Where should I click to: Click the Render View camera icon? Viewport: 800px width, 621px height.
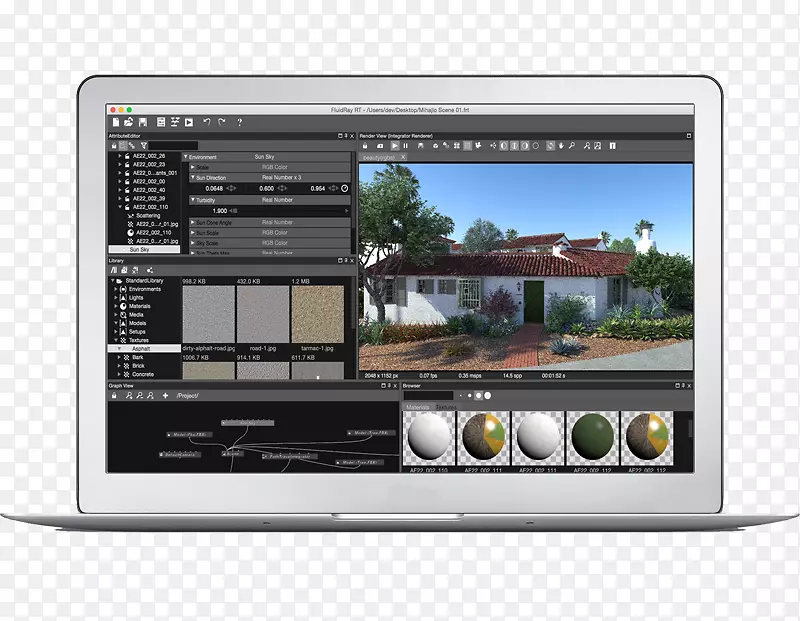click(x=380, y=146)
